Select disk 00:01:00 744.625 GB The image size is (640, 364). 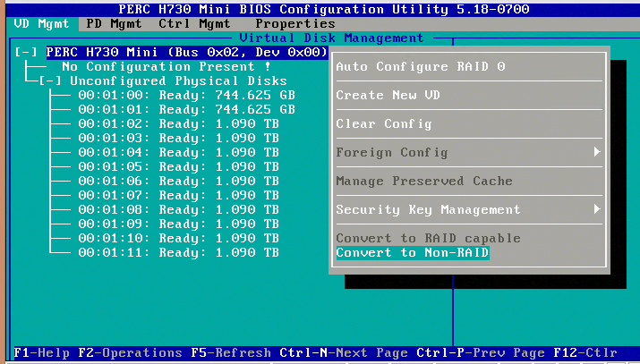pos(186,95)
